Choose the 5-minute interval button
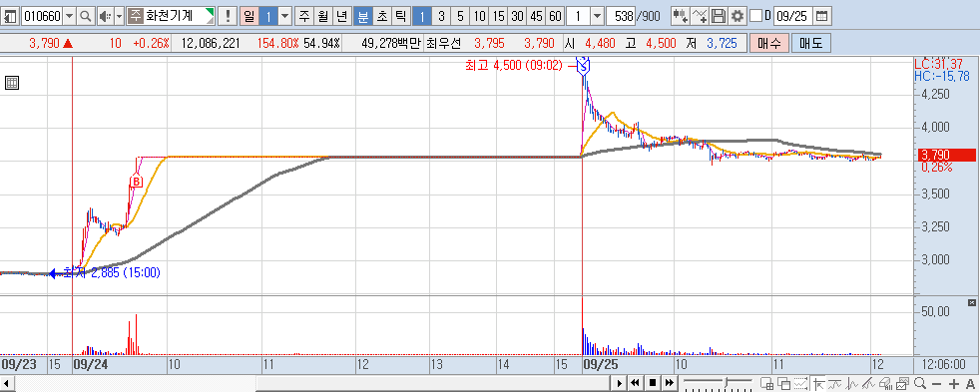This screenshot has width=980, height=392. [x=461, y=16]
